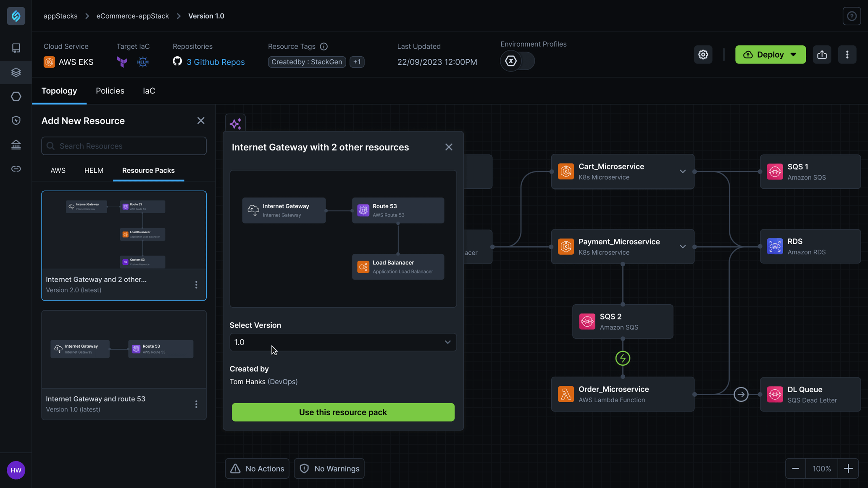
Task: Click the Internet Gateway resource icon
Action: pos(253,210)
